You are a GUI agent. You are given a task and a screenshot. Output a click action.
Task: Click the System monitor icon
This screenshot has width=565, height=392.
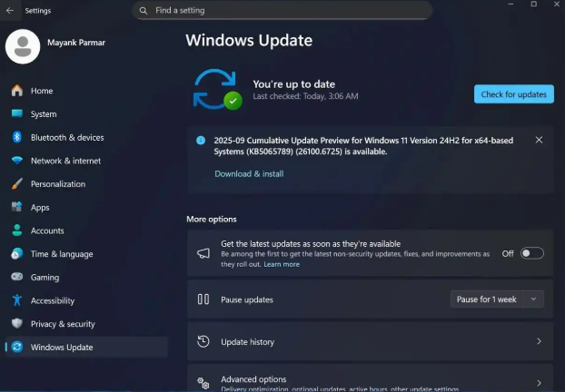17,113
